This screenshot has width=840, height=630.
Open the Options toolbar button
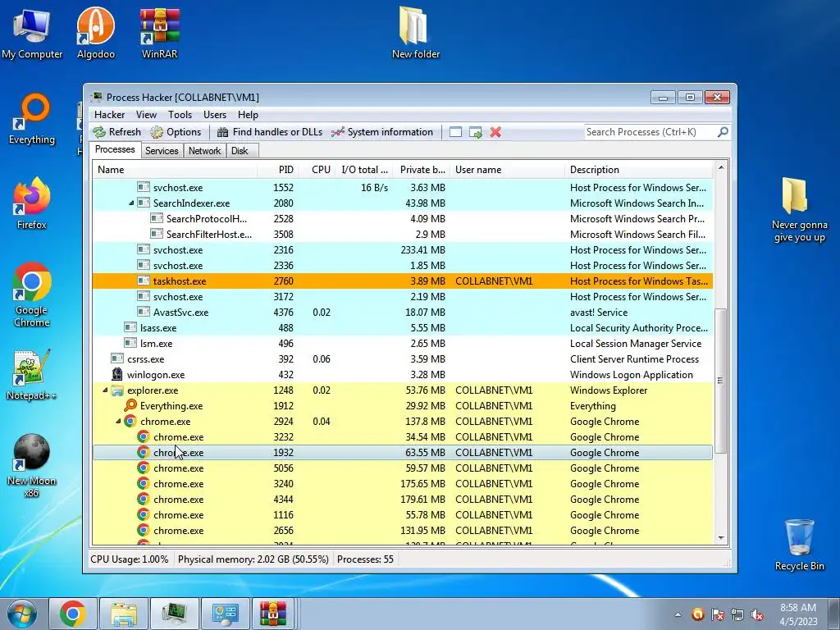[176, 132]
